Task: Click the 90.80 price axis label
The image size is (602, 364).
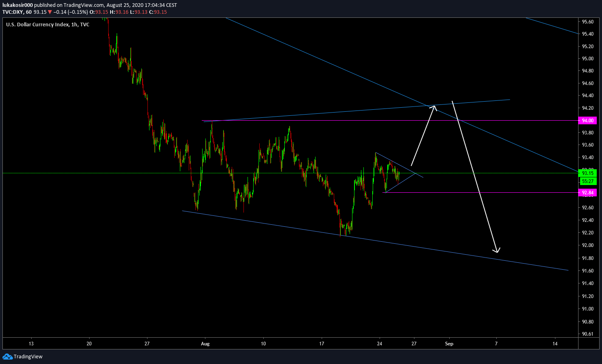Action: tap(588, 322)
